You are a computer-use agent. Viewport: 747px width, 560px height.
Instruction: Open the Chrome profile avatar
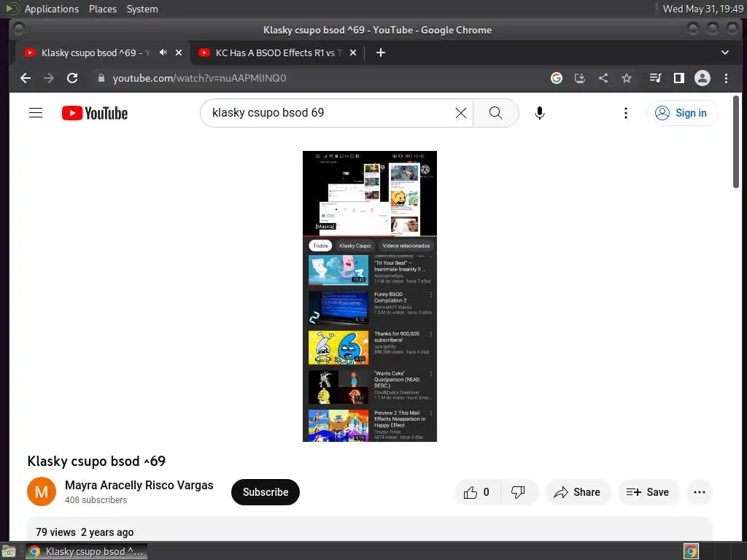[703, 78]
